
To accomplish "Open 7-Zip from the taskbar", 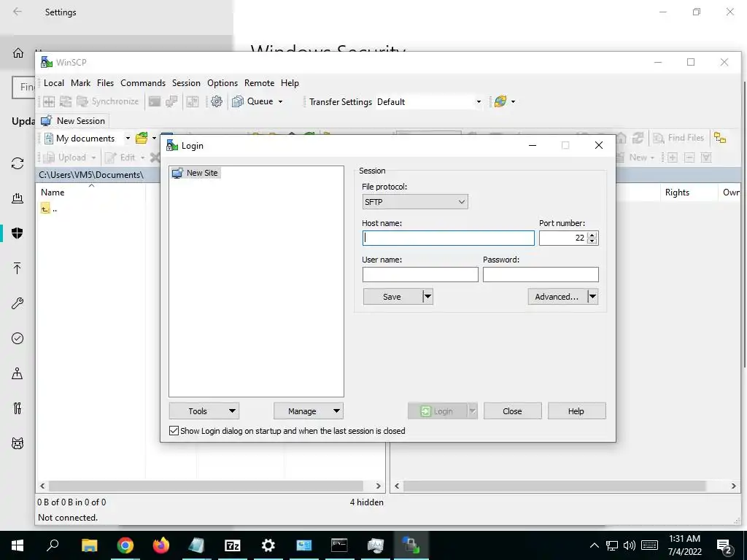I will coord(233,545).
